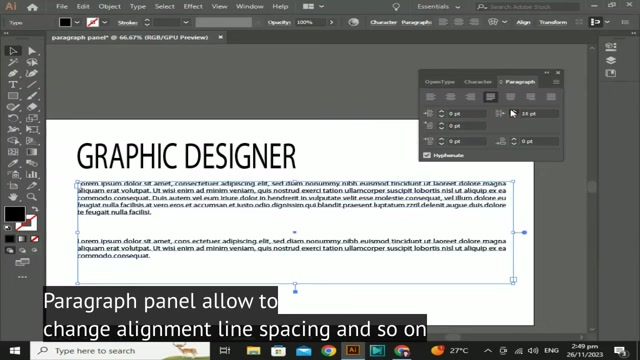
Task: Open the Window menu
Action: click(x=250, y=7)
